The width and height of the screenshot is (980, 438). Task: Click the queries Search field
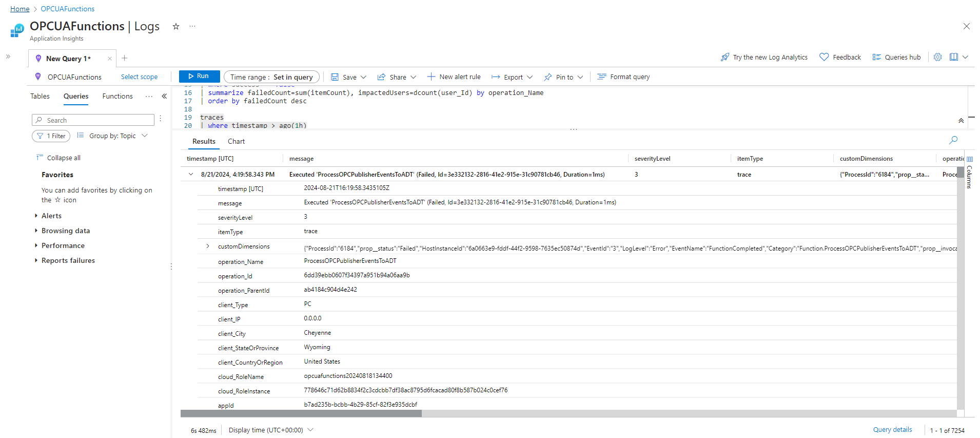(x=93, y=120)
